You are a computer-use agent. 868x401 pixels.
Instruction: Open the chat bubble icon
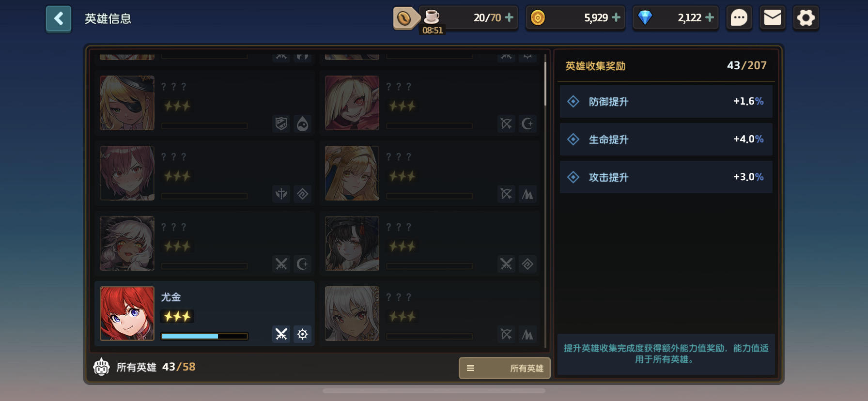click(x=739, y=18)
